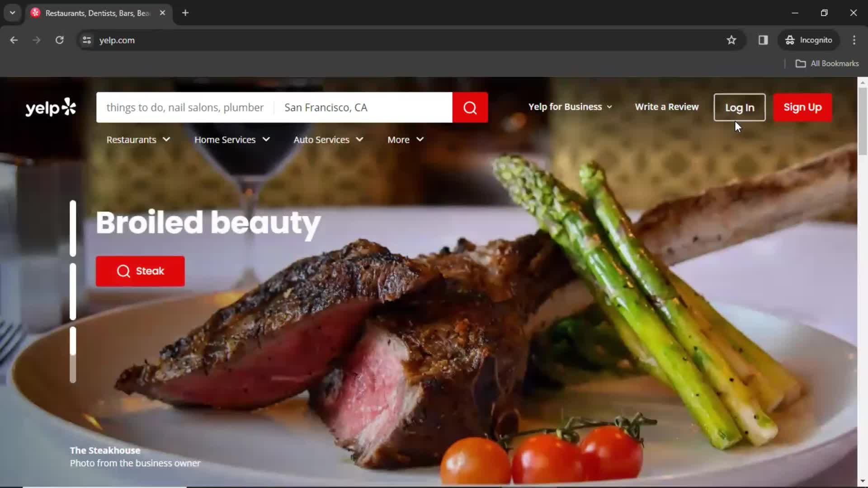Click the browser bookmark star icon

pyautogui.click(x=731, y=40)
